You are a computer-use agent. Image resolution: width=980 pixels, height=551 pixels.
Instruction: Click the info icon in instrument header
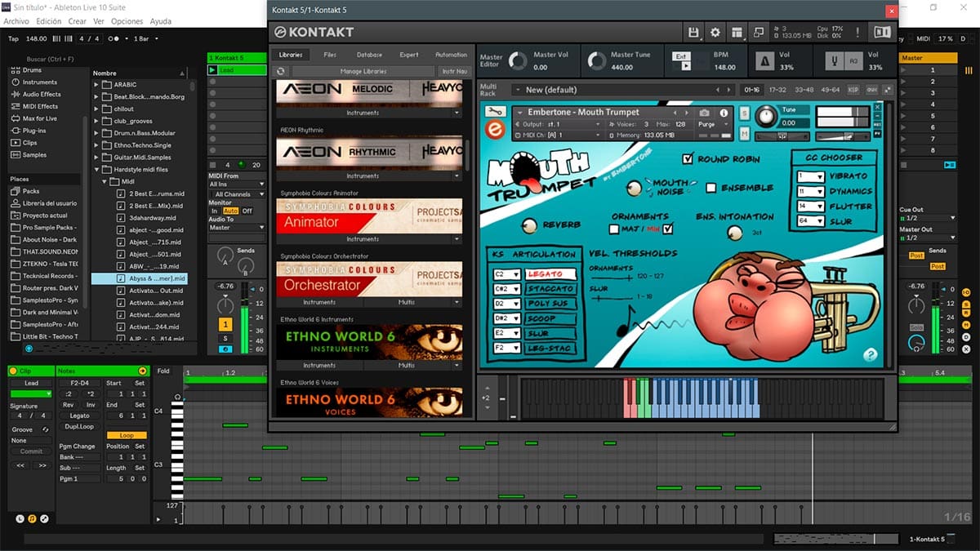tap(724, 113)
